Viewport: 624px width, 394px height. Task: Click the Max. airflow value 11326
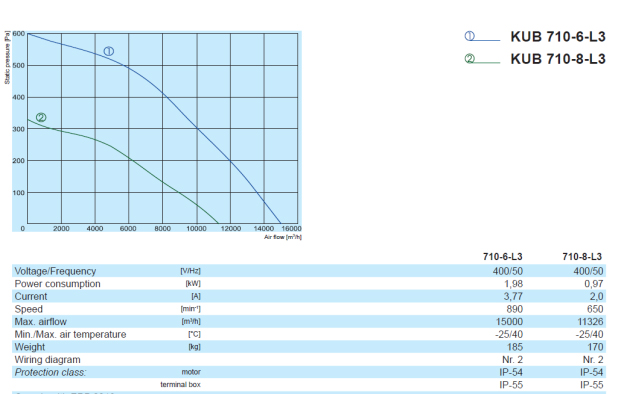[590, 322]
